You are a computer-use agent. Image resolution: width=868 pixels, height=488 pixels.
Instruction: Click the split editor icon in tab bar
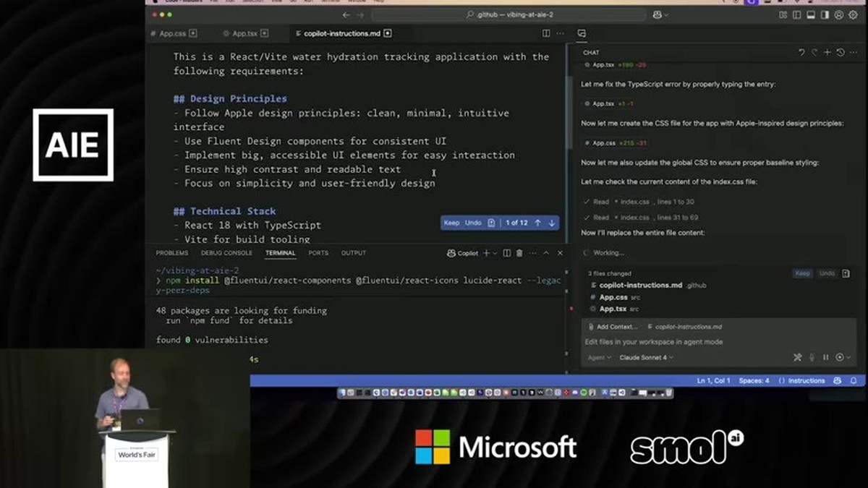[546, 33]
